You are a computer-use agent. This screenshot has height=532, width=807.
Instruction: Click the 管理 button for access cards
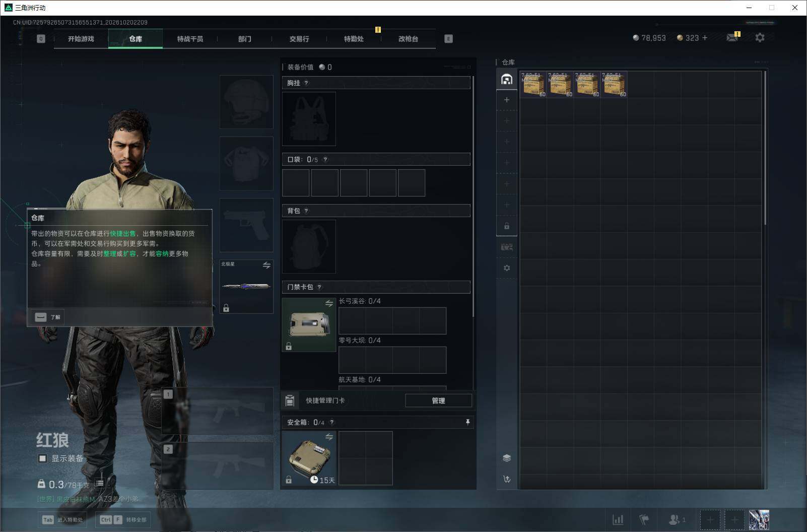[x=438, y=401]
